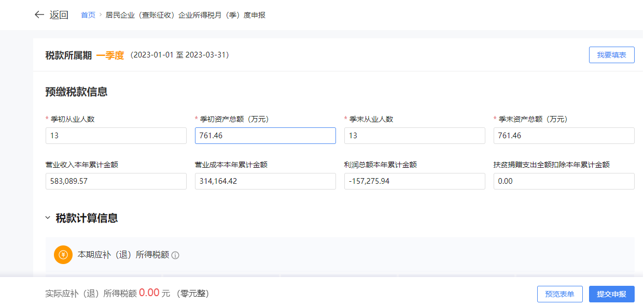The width and height of the screenshot is (644, 306).
Task: Click the back arrow icon
Action: tap(39, 15)
